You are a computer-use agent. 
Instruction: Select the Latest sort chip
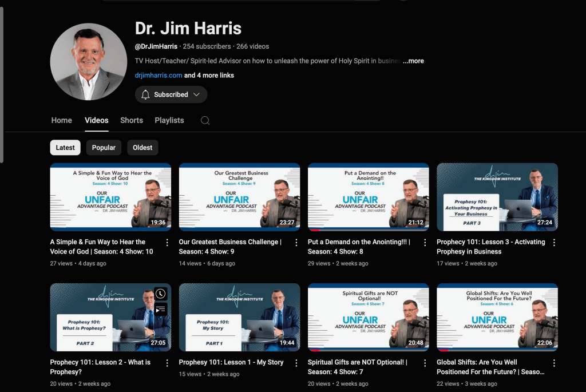[x=65, y=148]
